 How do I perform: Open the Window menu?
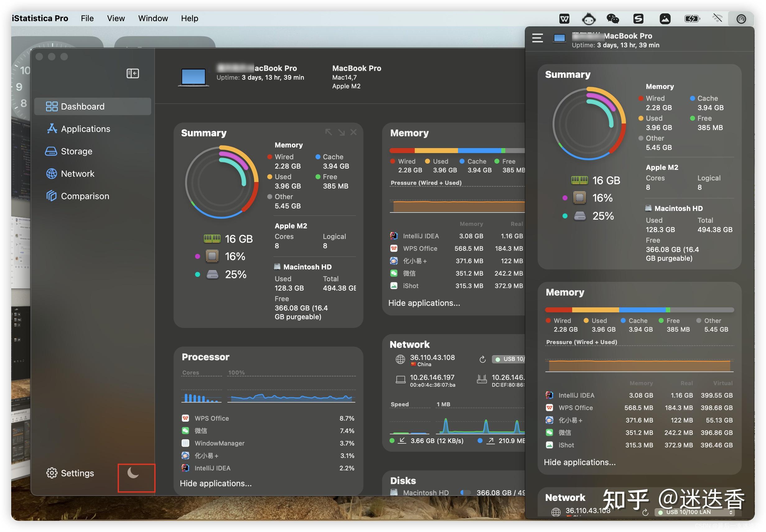[x=153, y=18]
